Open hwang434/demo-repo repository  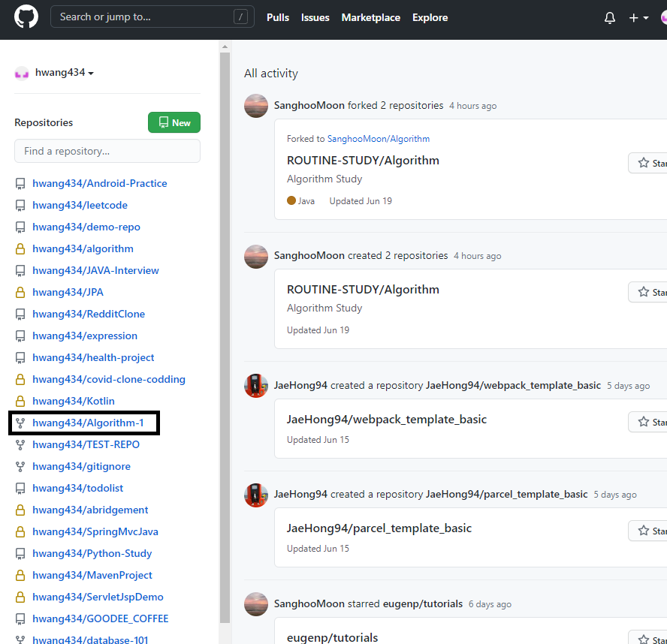click(x=86, y=227)
